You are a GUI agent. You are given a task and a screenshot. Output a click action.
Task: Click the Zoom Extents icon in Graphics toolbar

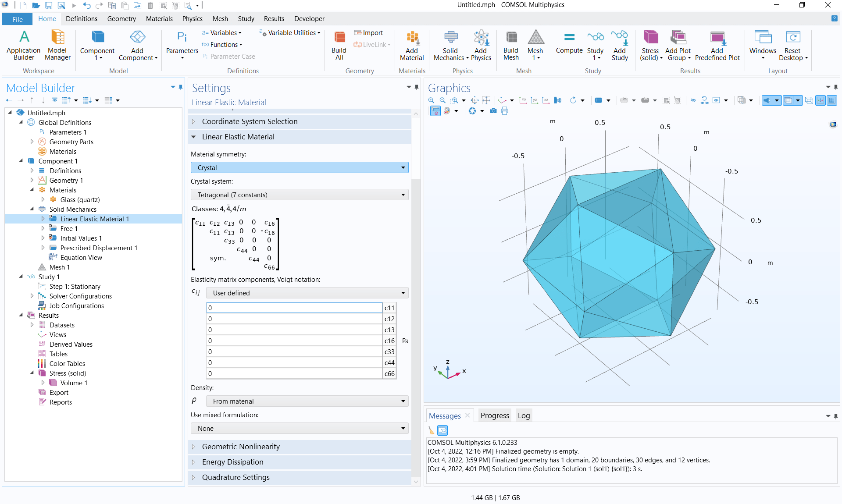475,100
